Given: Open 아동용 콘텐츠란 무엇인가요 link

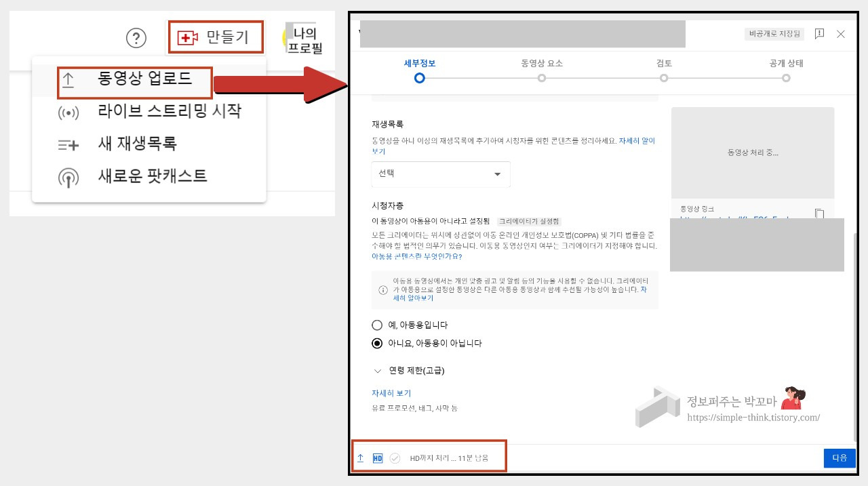Looking at the screenshot, I should pos(416,257).
